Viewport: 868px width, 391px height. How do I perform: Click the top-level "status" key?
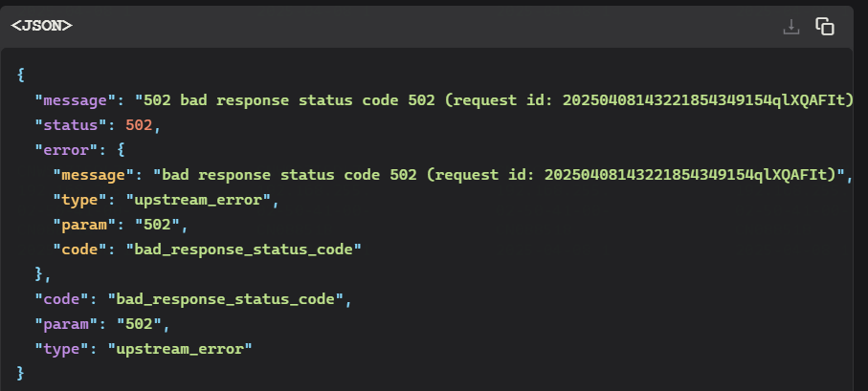coord(66,125)
